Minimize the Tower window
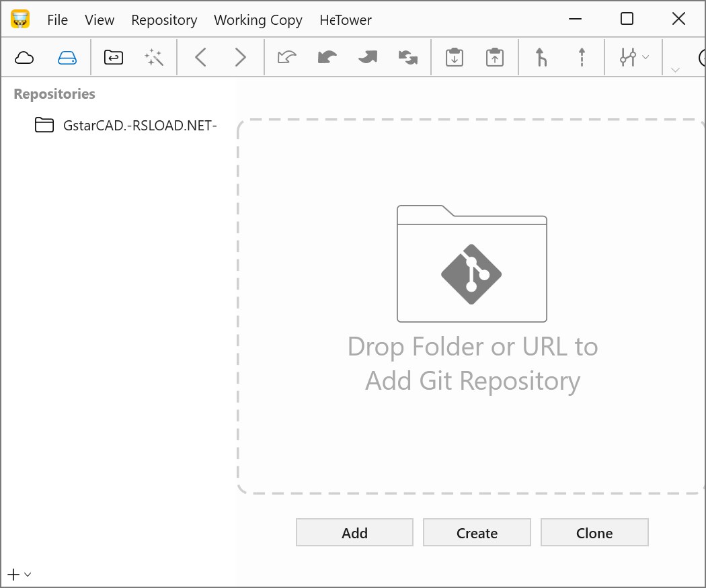The width and height of the screenshot is (706, 588). [575, 19]
